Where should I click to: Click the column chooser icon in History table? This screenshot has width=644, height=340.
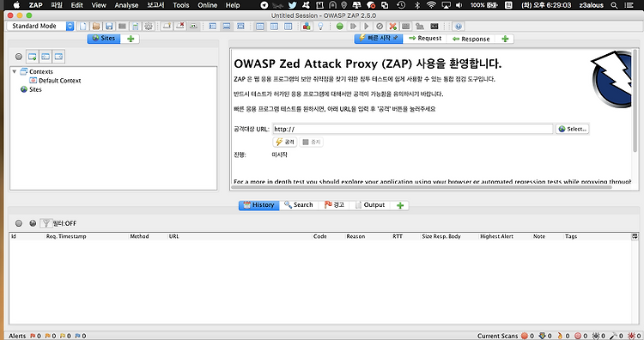click(635, 236)
